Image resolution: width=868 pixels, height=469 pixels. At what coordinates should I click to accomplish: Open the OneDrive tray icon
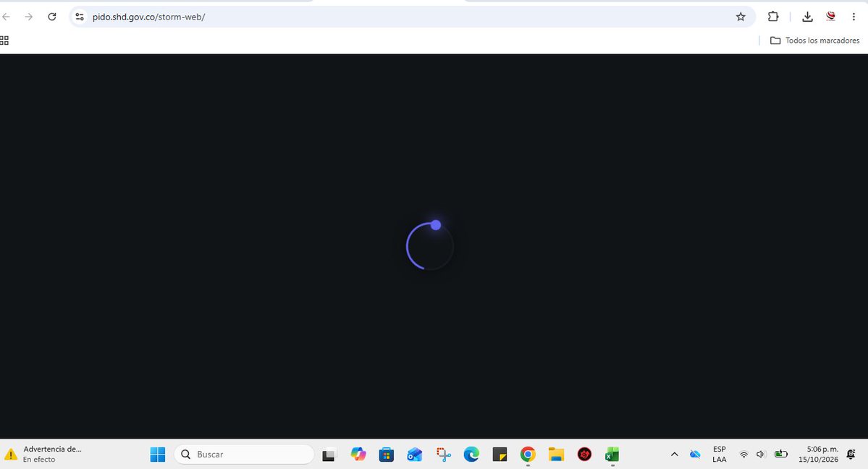pos(695,455)
